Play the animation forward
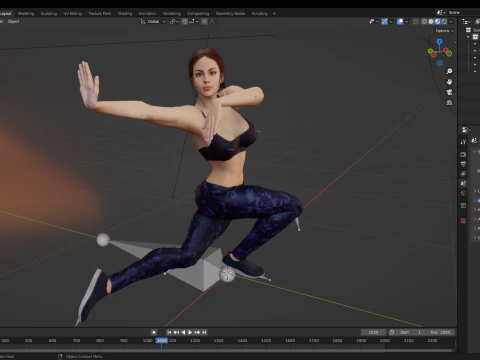Screen dimensions: 480x360 pos(190,332)
